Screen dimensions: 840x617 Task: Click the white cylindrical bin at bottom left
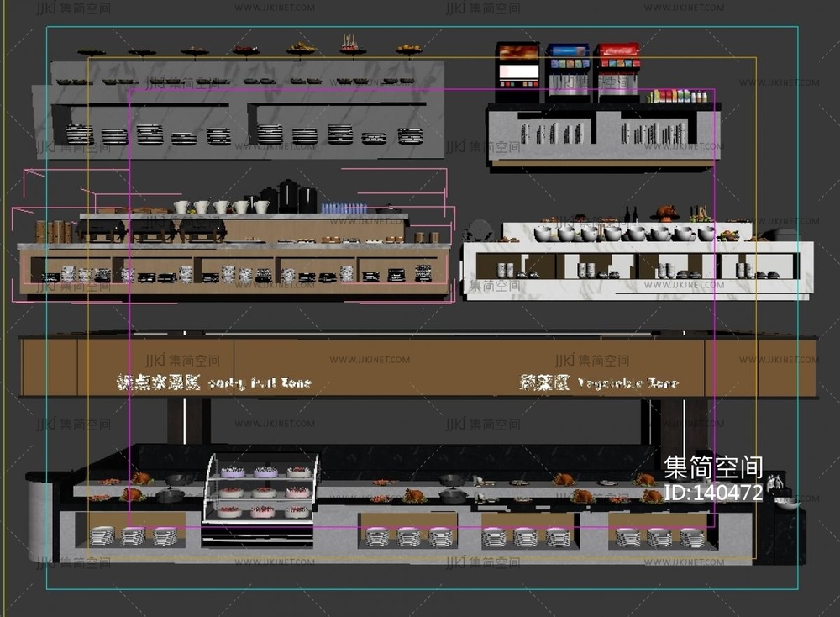pyautogui.click(x=39, y=515)
